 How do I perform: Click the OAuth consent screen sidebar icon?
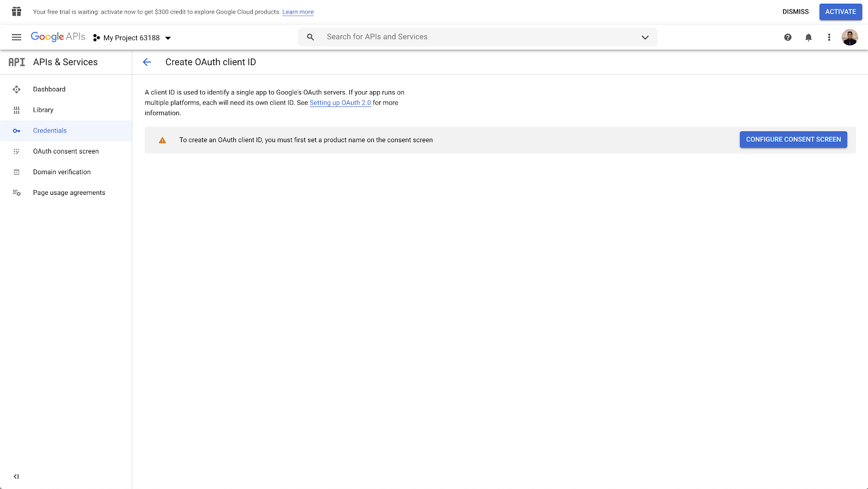pyautogui.click(x=16, y=151)
